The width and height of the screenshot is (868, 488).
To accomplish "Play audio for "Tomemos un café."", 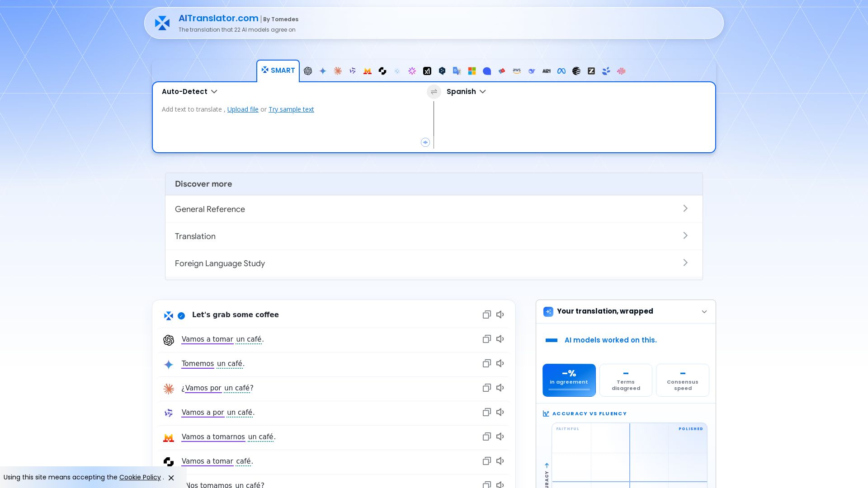I will 500,364.
